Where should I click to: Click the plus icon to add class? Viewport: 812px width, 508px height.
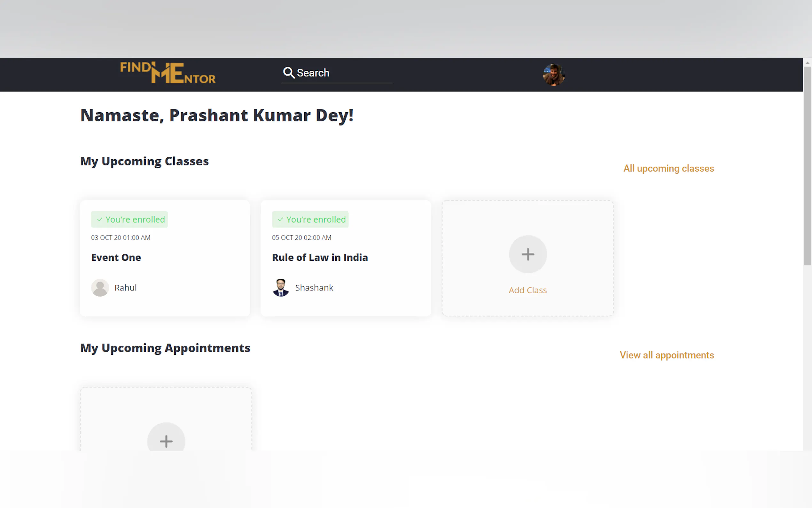click(x=528, y=254)
